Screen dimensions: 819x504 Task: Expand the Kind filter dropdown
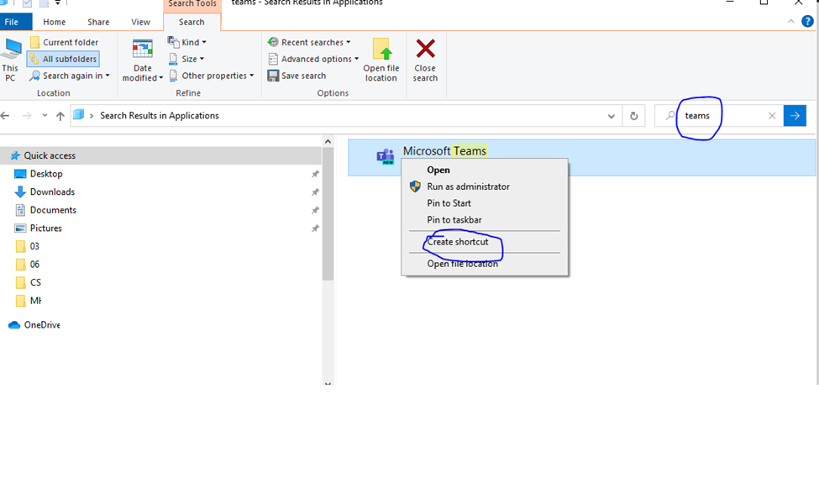pyautogui.click(x=187, y=42)
